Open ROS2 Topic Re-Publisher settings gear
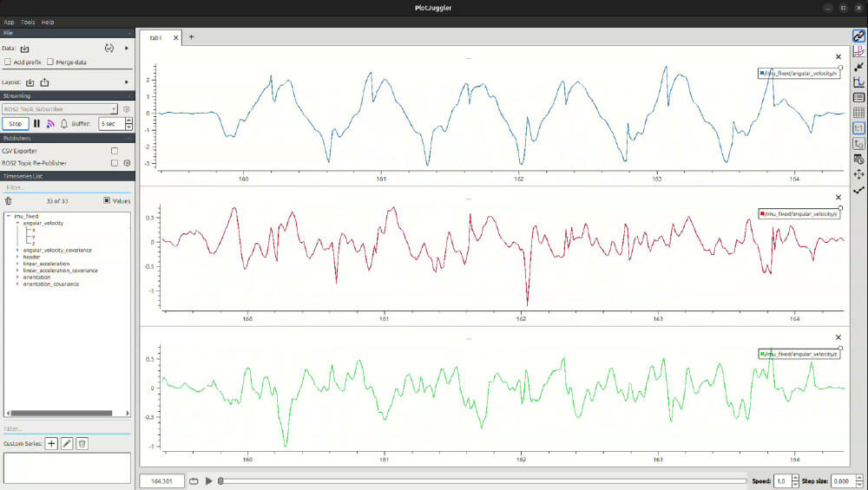 coord(127,163)
